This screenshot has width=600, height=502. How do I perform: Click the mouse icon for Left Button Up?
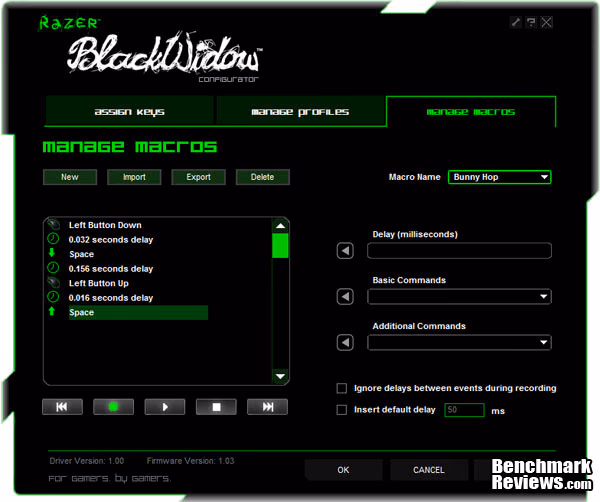click(54, 283)
